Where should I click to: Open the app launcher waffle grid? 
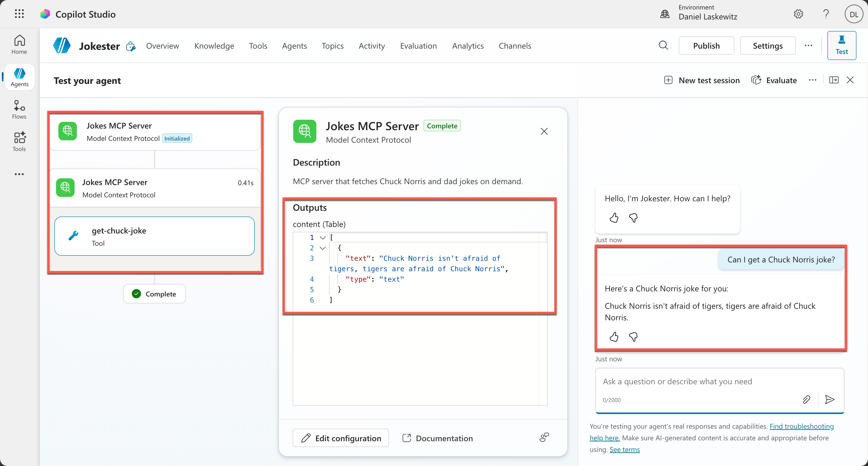[19, 14]
